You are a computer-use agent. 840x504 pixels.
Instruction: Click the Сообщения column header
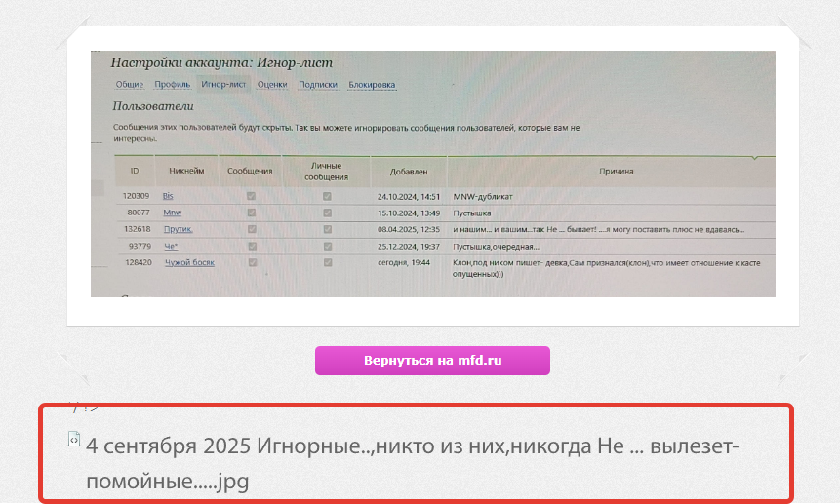[250, 171]
